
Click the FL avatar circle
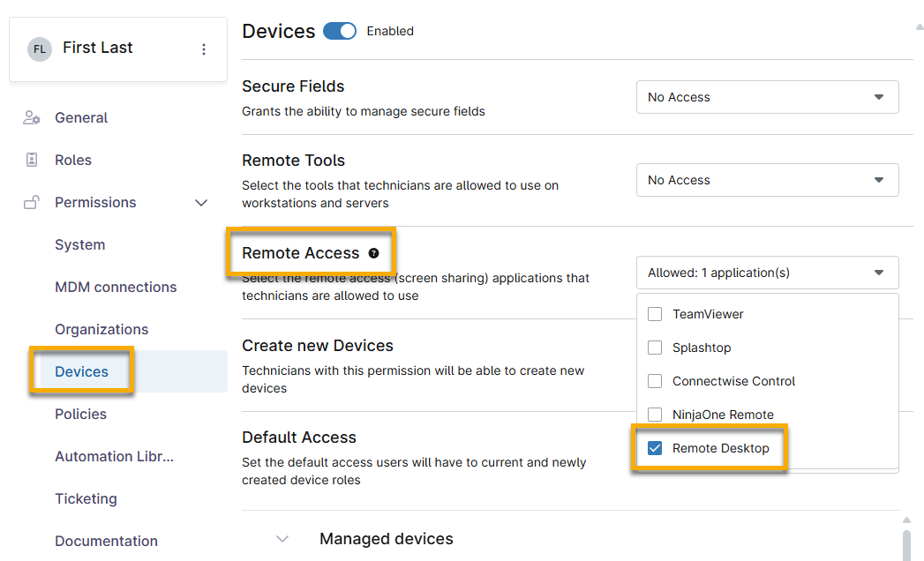point(40,49)
